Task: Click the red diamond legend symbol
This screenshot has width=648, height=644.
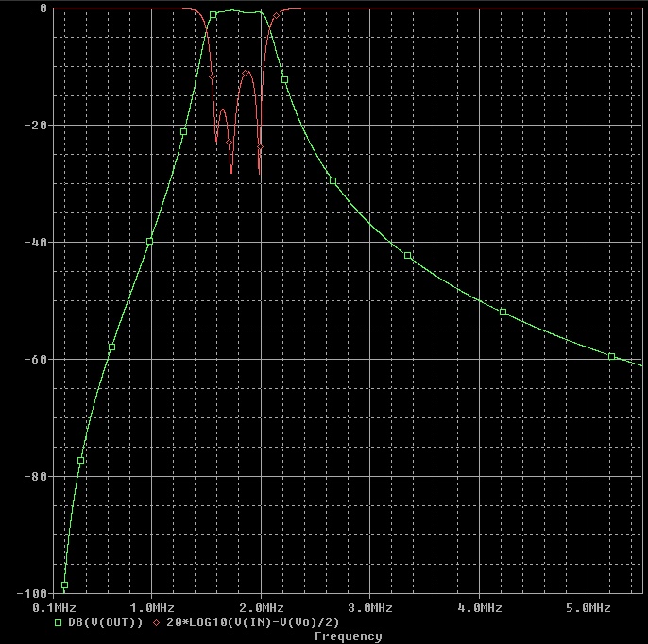Action: click(x=156, y=622)
